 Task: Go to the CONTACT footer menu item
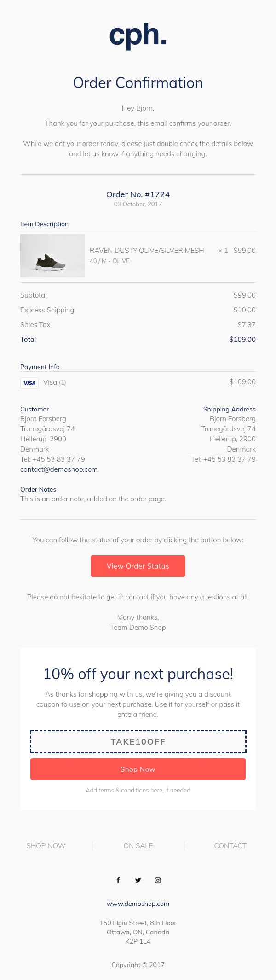tap(230, 845)
